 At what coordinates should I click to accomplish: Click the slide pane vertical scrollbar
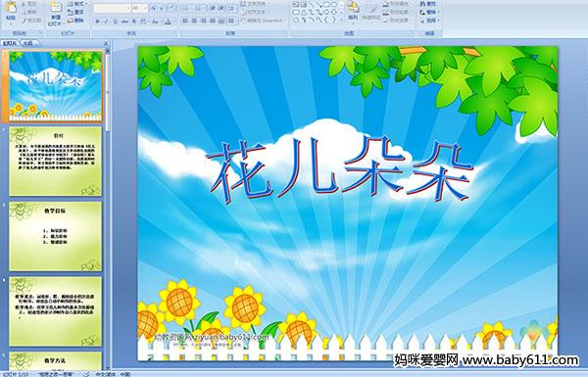[108, 210]
